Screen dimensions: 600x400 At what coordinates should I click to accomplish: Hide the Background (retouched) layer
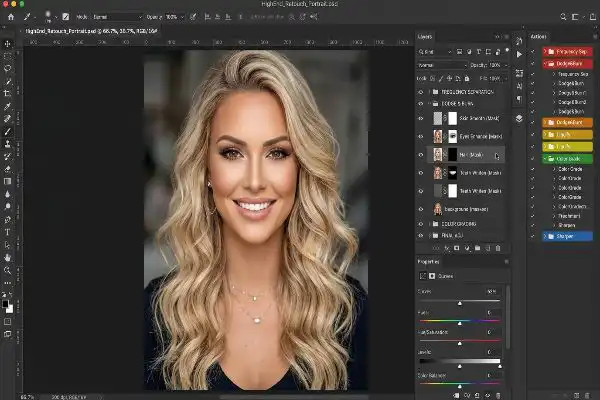click(421, 209)
